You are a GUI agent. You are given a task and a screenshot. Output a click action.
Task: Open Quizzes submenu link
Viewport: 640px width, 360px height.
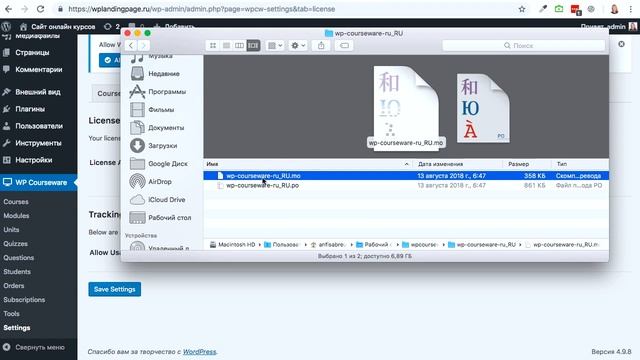(x=16, y=244)
